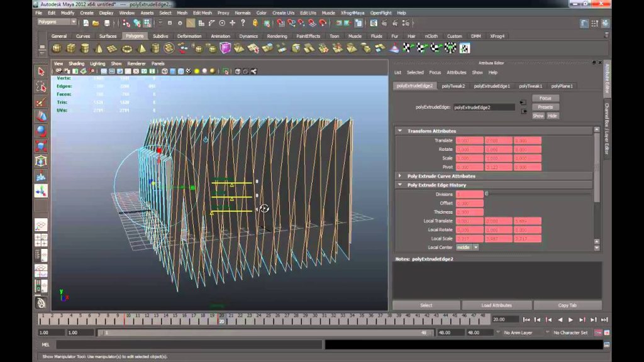This screenshot has width=644, height=362.
Task: Click the MEL command line input
Action: pos(189,345)
